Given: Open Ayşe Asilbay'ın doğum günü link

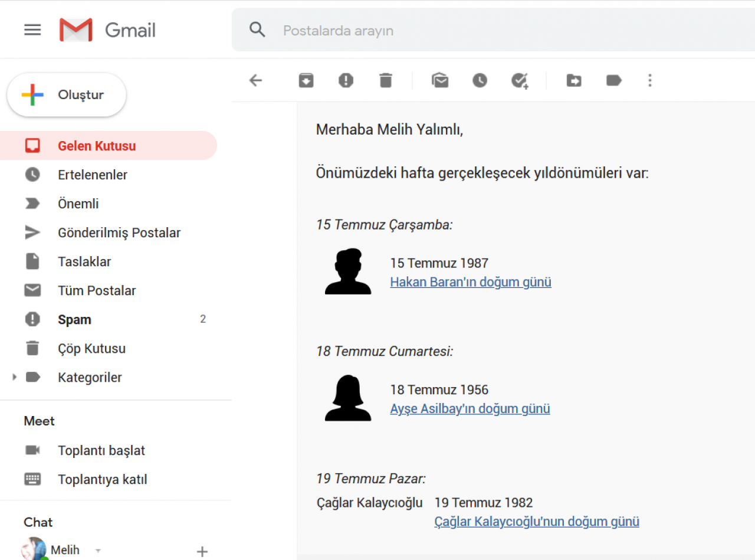Looking at the screenshot, I should 470,409.
